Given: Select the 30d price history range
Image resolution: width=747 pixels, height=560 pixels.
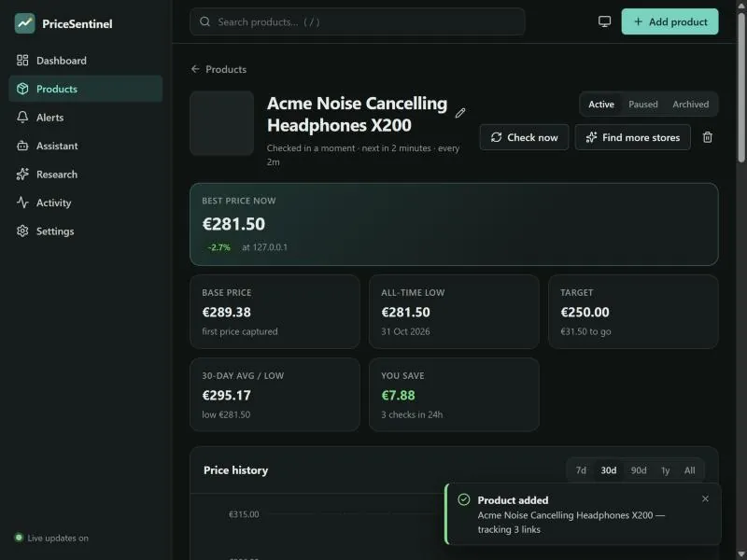Looking at the screenshot, I should click(609, 470).
